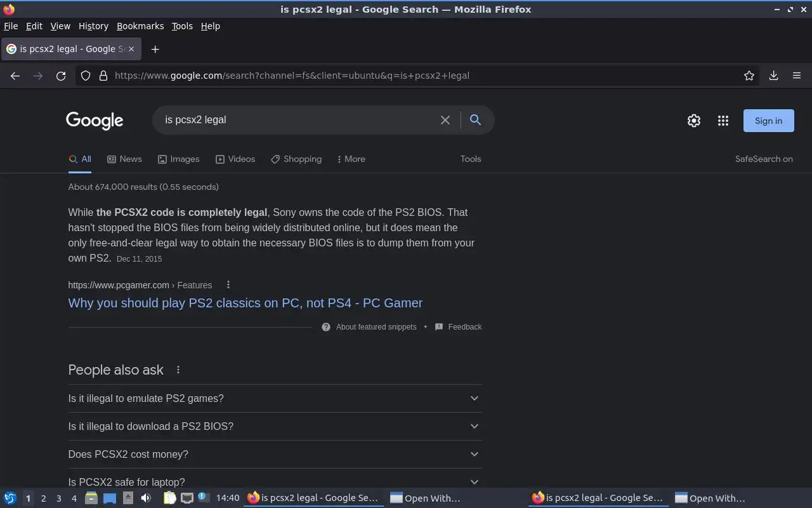The width and height of the screenshot is (812, 508).
Task: Click the 'People also ask' heading
Action: coord(116,370)
